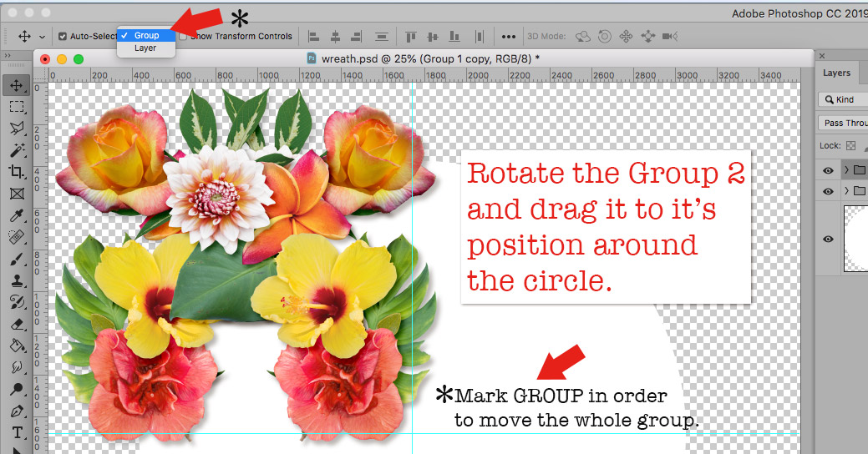Viewport: 868px width, 454px height.
Task: Open the Pass Through blend mode dropdown
Action: click(843, 123)
